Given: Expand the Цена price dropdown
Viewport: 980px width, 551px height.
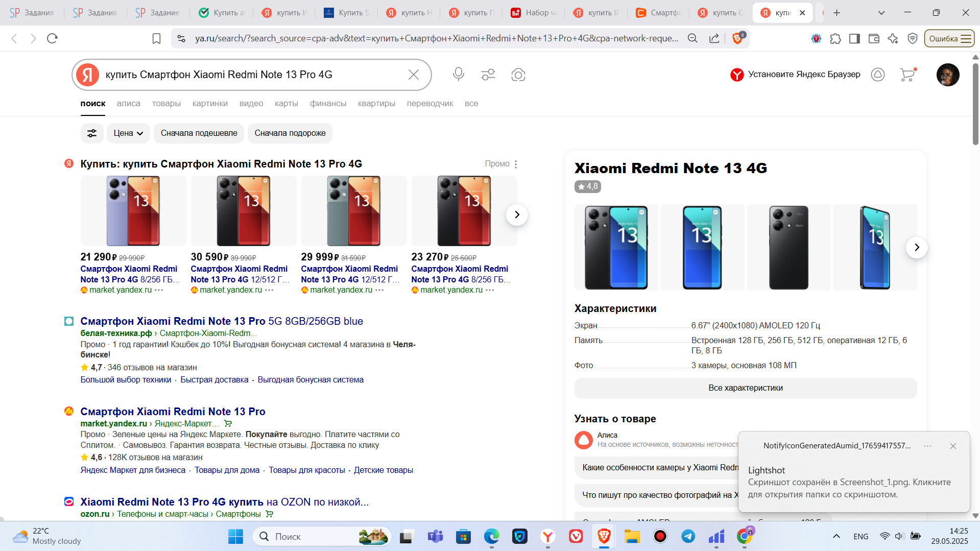Looking at the screenshot, I should [x=128, y=133].
